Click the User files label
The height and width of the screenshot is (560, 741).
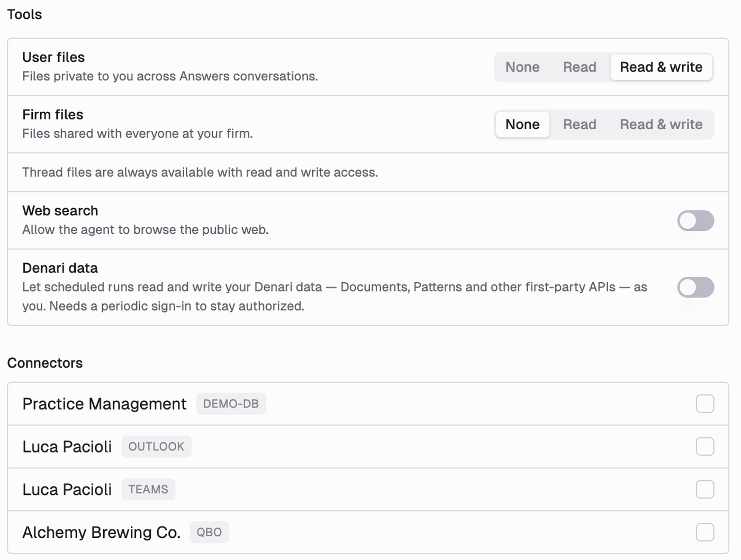tap(53, 57)
